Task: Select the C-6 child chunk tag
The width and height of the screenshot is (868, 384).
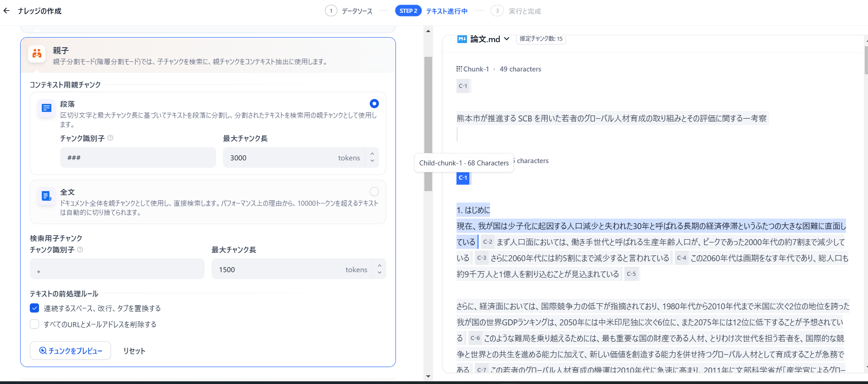Action: coord(475,338)
